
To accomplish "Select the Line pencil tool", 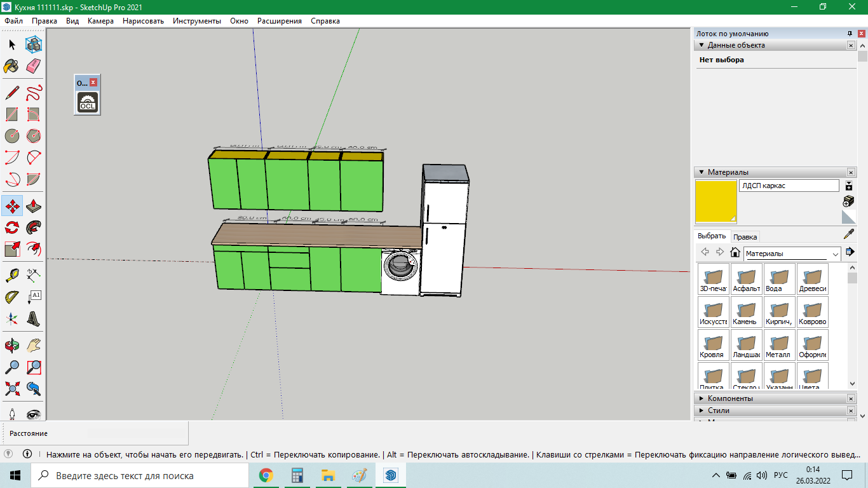I will (12, 93).
